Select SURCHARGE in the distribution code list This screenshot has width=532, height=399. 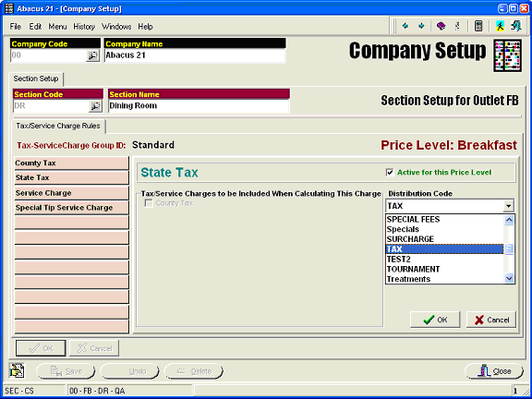point(410,239)
